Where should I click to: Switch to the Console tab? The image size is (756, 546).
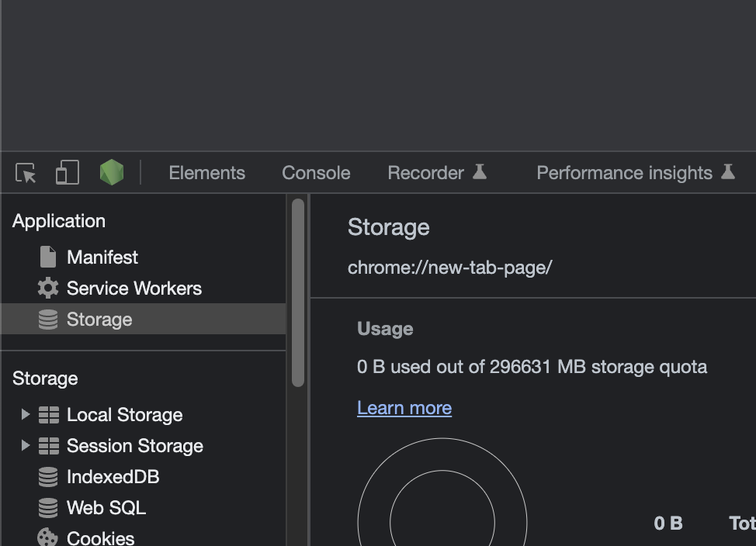[x=315, y=172]
